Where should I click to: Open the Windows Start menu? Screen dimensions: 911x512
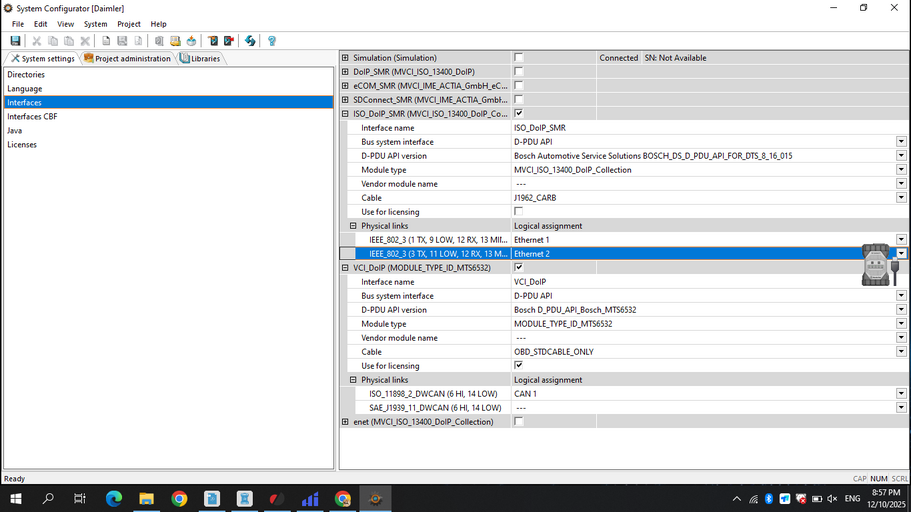[16, 499]
